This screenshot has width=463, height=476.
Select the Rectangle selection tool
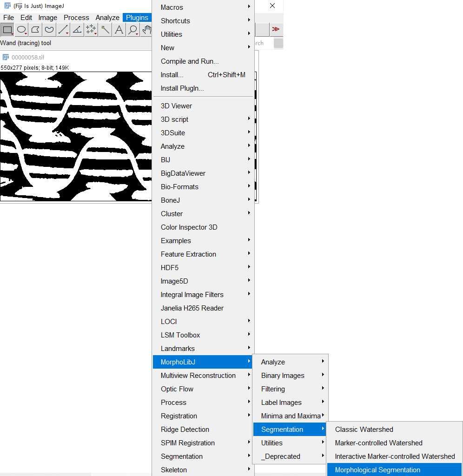coord(7,30)
